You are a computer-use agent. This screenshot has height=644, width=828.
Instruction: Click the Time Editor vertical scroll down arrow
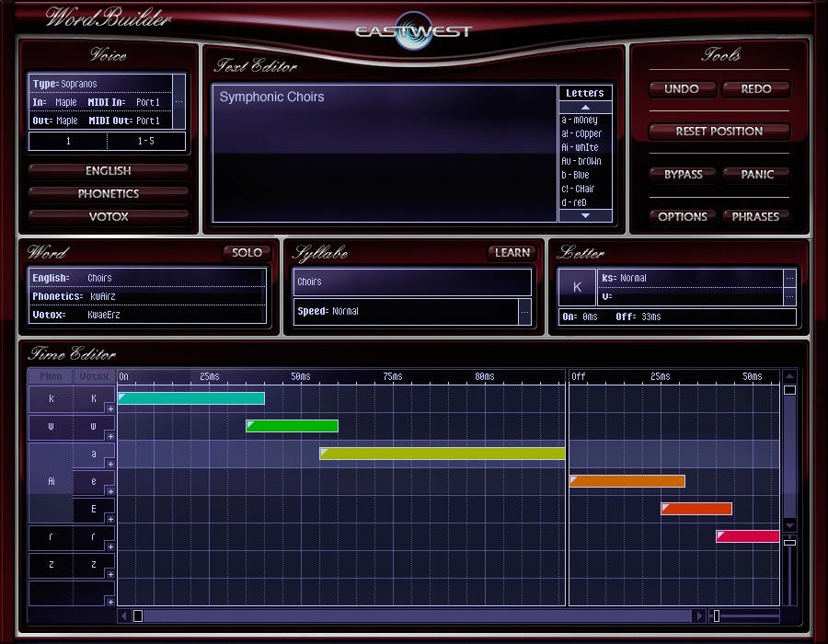coord(789,525)
